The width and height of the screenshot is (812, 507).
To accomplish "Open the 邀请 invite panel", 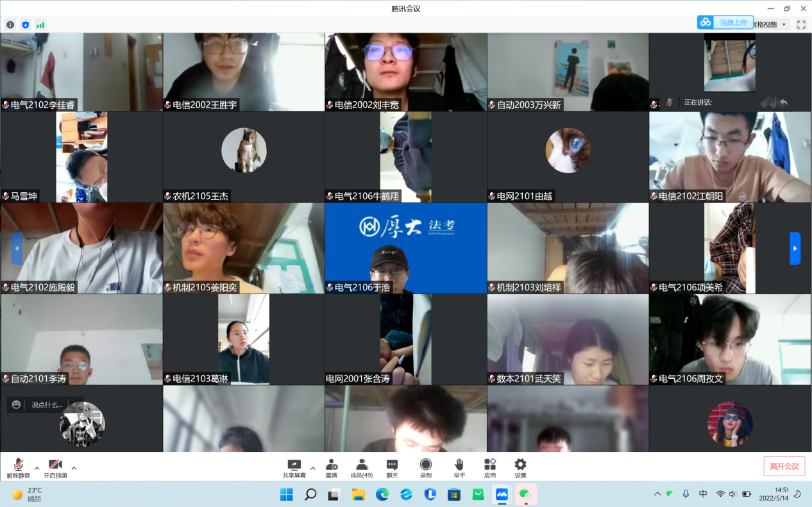I will [x=331, y=469].
